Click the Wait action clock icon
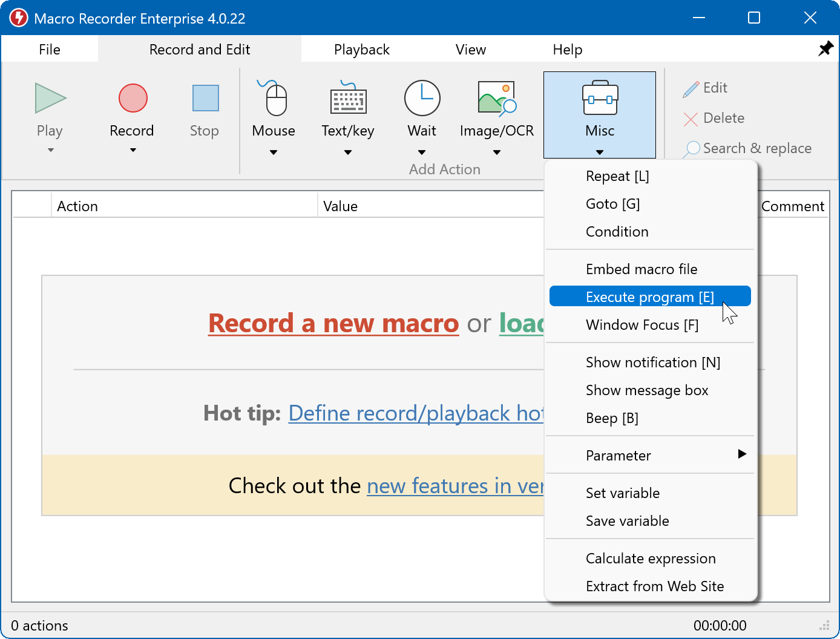Screen dimensions: 840x639 tap(422, 99)
